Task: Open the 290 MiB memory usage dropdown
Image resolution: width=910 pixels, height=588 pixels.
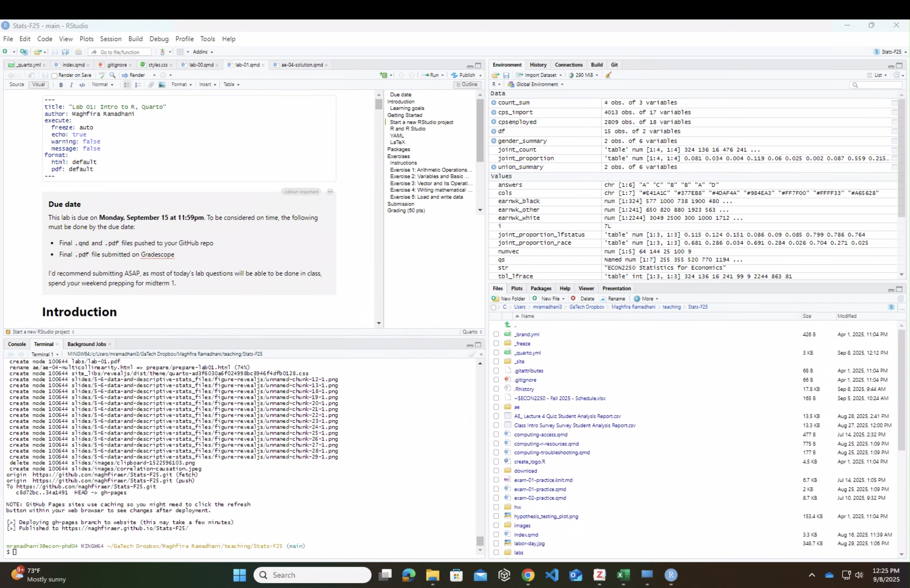Action: point(583,75)
